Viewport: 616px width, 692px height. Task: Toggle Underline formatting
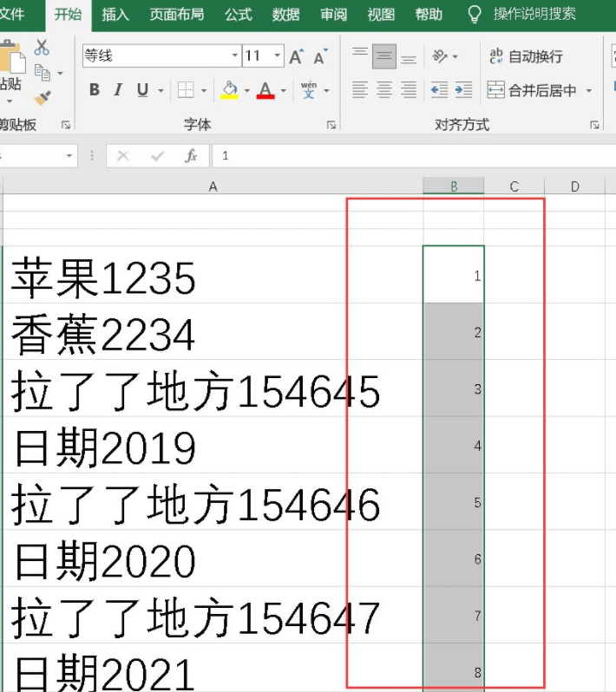(142, 90)
